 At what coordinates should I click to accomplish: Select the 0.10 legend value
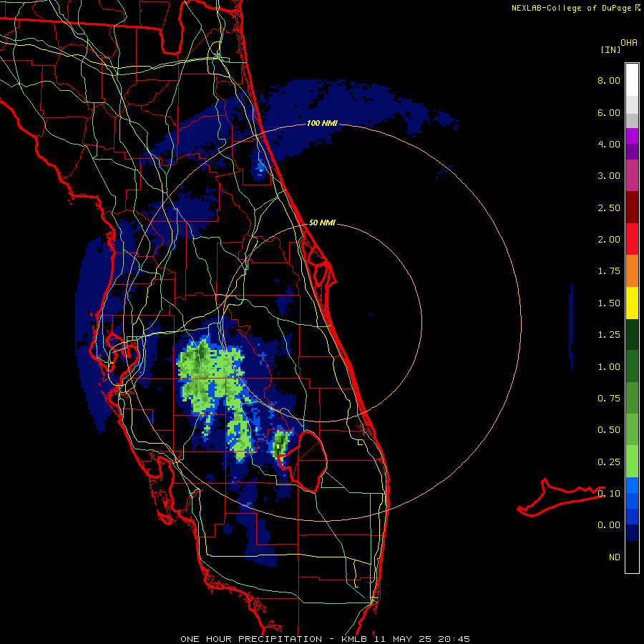pos(609,493)
